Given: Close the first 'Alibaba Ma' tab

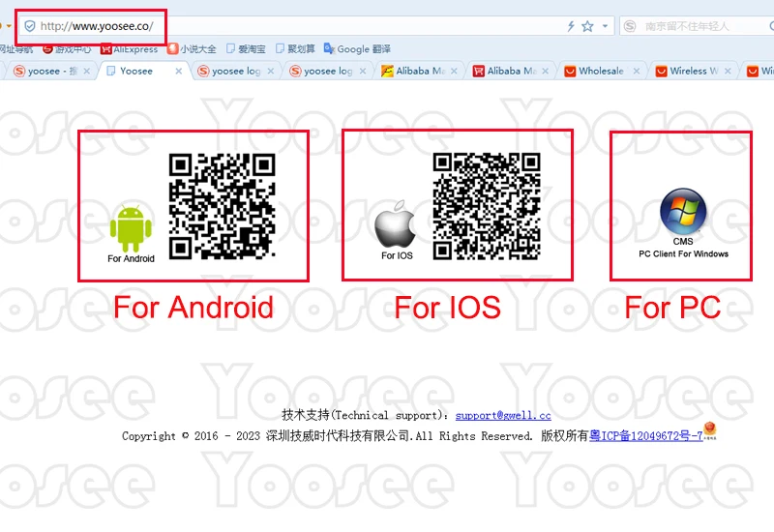Looking at the screenshot, I should point(454,71).
